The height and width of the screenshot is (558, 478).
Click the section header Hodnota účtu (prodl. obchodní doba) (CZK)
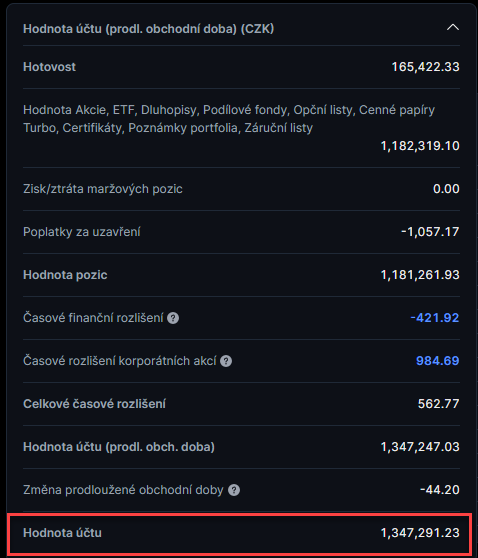click(148, 29)
